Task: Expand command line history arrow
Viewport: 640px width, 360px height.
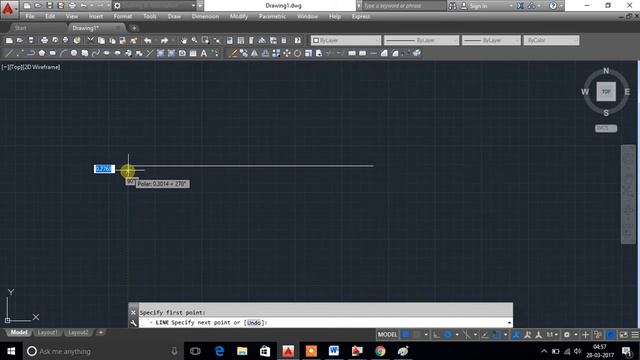Action: [x=509, y=323]
